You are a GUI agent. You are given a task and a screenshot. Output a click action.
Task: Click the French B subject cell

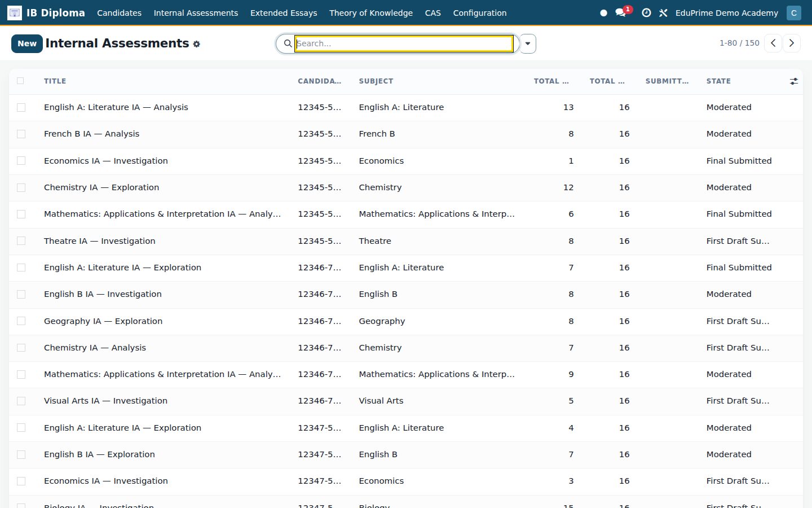(x=377, y=134)
